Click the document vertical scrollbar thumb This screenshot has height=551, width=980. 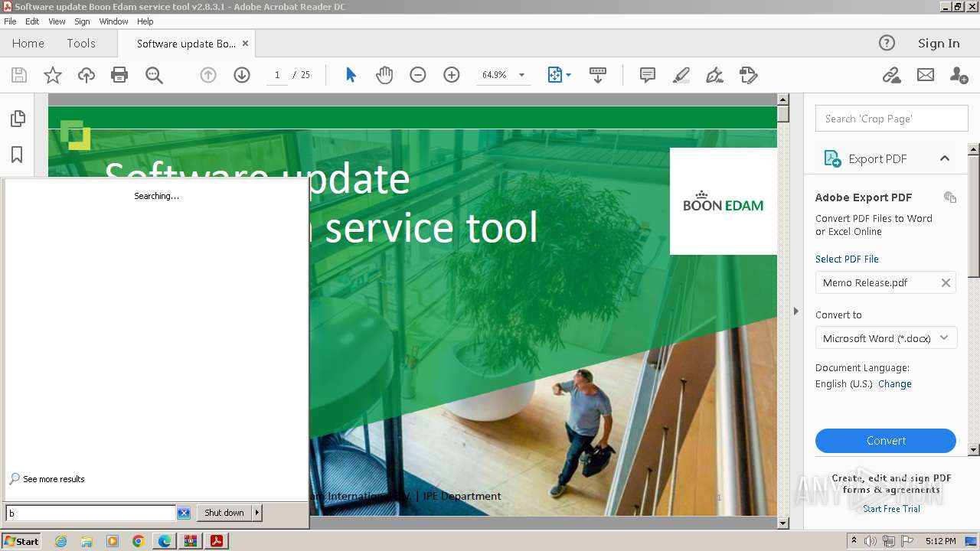tap(782, 113)
